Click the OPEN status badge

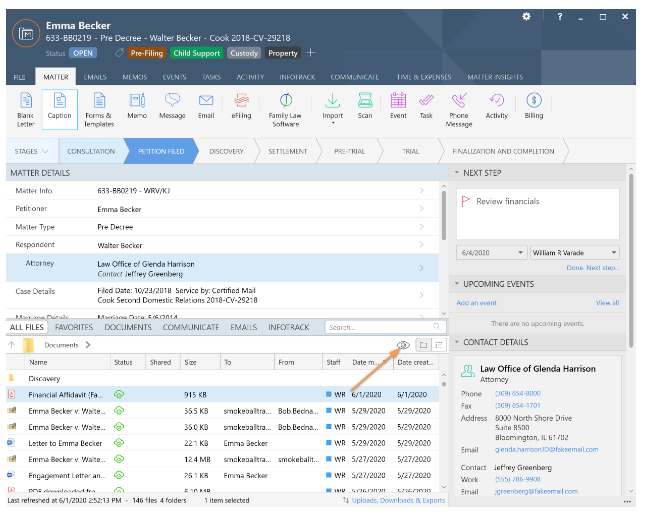click(83, 53)
